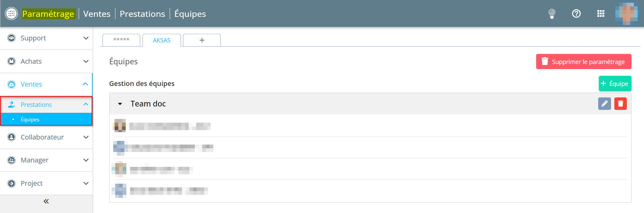Switch to the AKSAS tab
Viewport: 644px width, 213px height.
point(162,40)
